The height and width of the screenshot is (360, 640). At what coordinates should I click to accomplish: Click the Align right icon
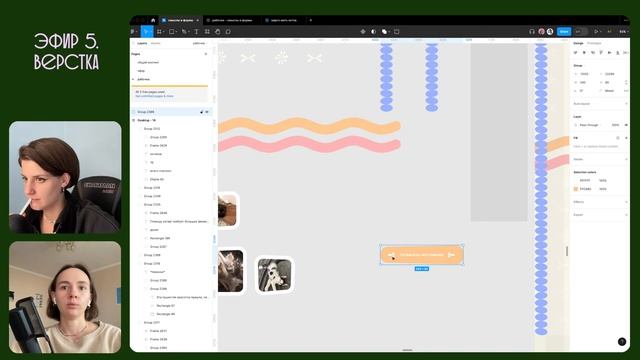coord(593,53)
